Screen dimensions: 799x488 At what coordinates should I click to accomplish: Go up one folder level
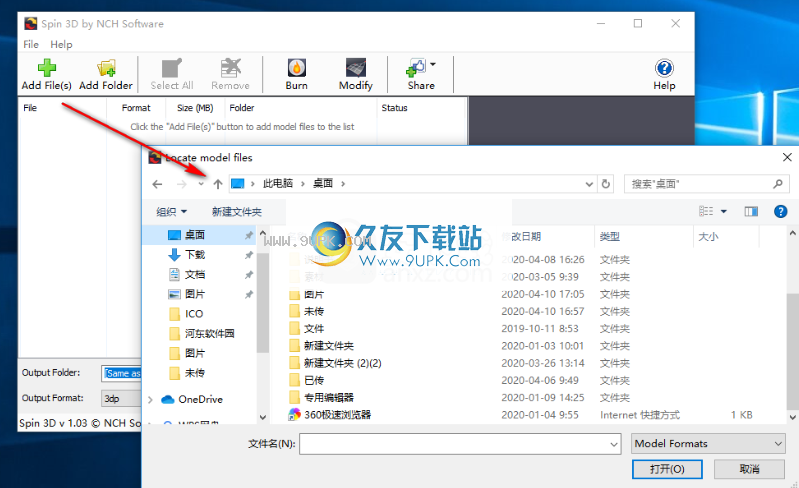click(218, 184)
